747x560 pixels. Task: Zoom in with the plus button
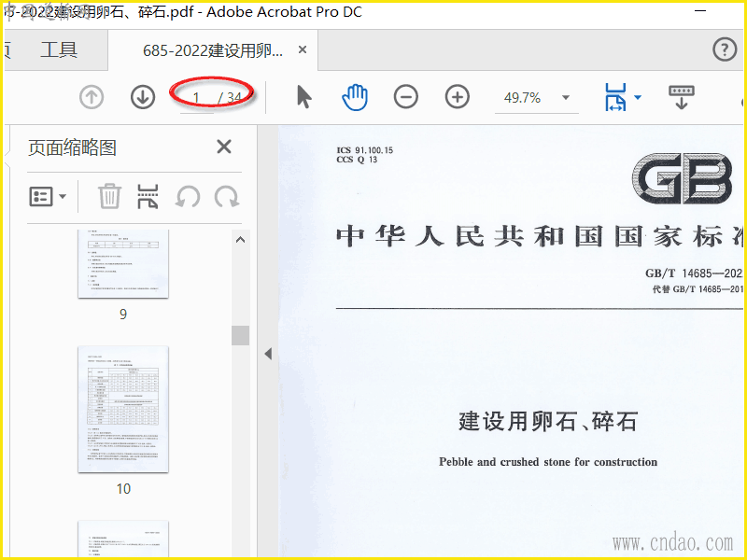(x=458, y=97)
